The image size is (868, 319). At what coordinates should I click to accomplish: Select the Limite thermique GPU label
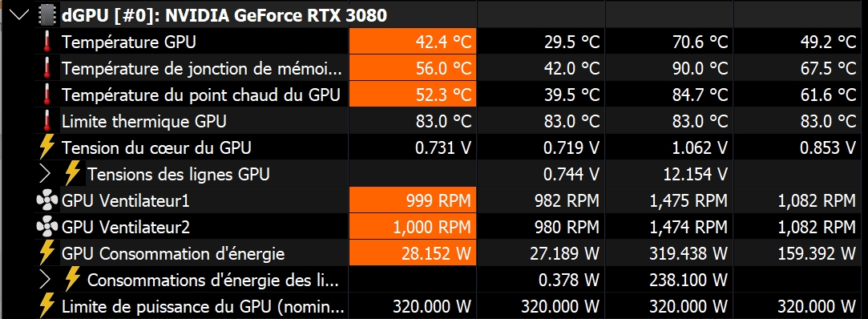click(144, 121)
